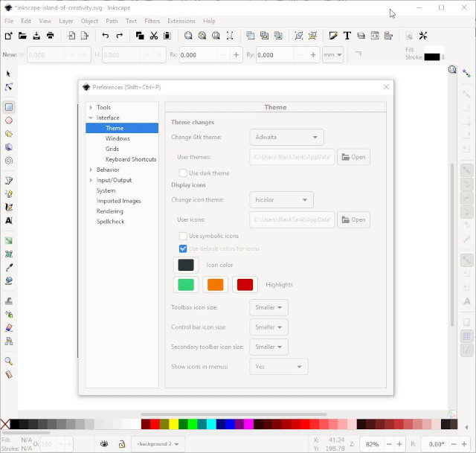
Task: Click the orange highlight color swatch
Action: pyautogui.click(x=216, y=285)
